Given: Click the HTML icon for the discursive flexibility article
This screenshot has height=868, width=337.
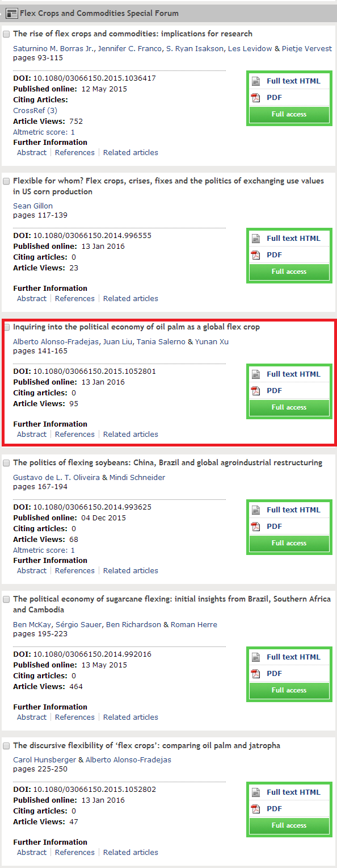Looking at the screenshot, I should (x=256, y=792).
